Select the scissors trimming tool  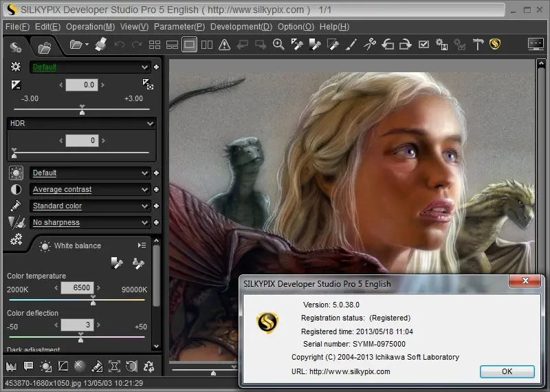(x=370, y=45)
